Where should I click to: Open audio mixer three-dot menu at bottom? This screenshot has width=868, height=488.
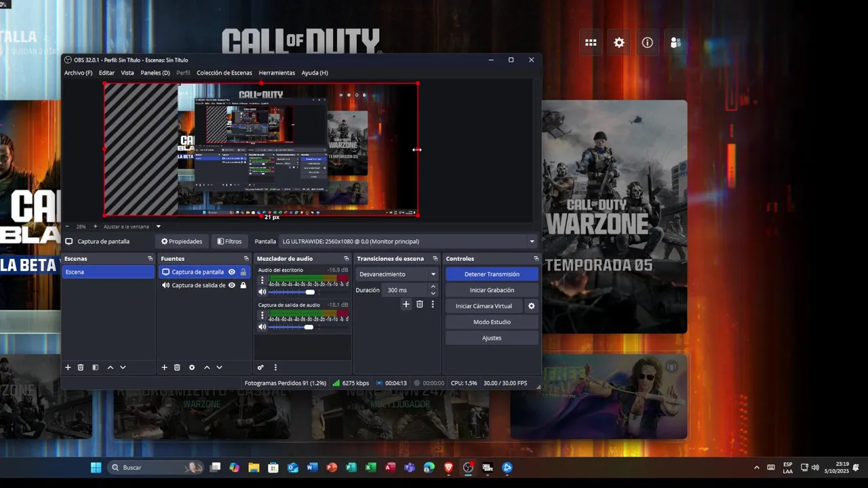click(x=275, y=367)
